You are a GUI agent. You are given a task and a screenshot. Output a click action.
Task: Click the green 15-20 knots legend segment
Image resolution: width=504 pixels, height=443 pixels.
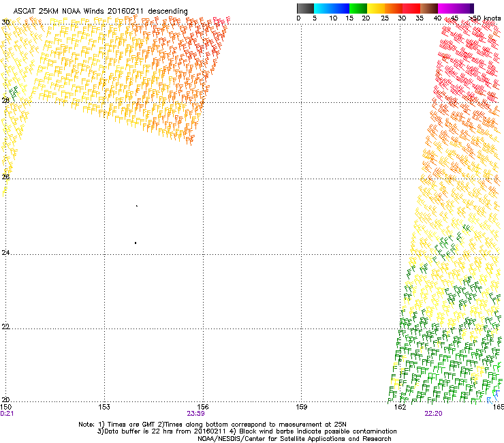coord(358,8)
